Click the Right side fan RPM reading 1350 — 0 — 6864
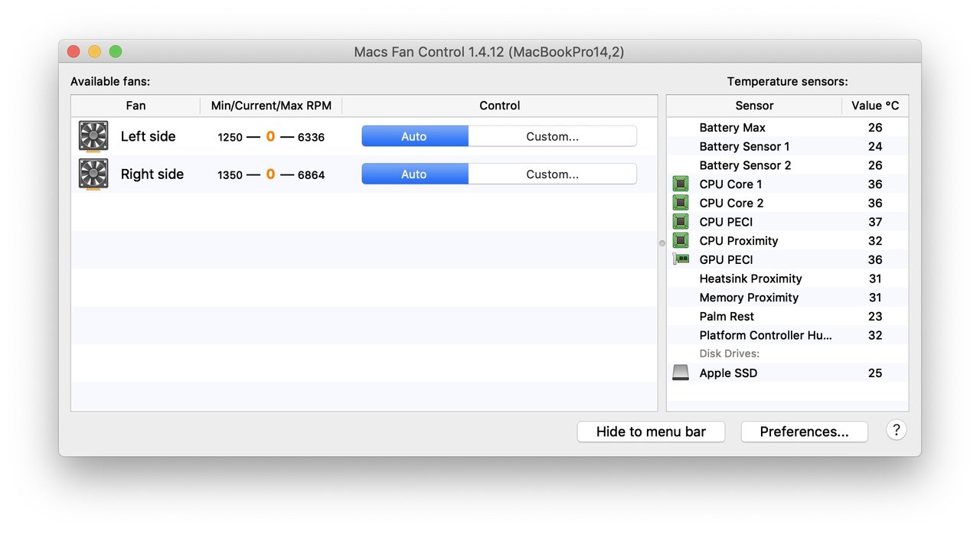This screenshot has height=534, width=980. (x=271, y=174)
